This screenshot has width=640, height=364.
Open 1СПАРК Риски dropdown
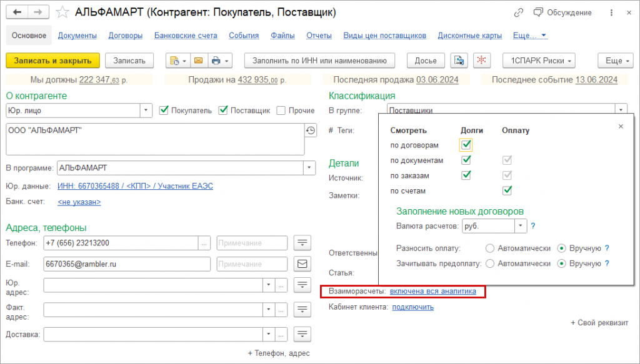click(x=539, y=61)
